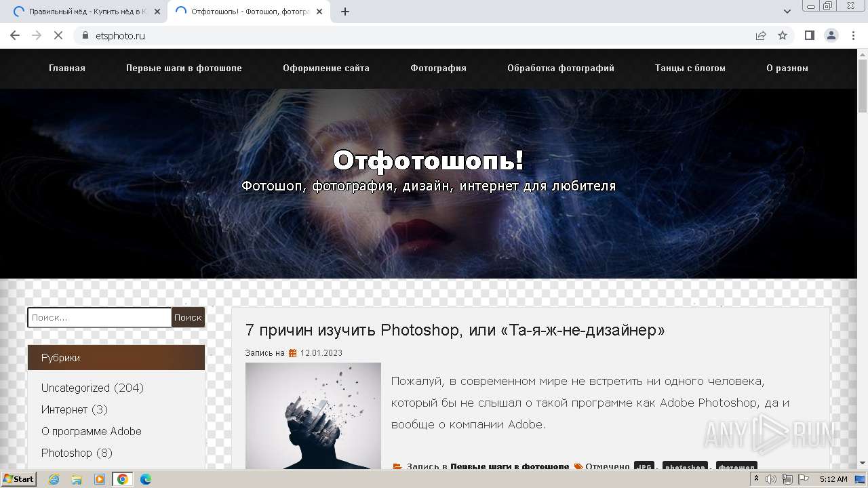Expand the tab search dropdown
Screen dimensions: 868x488
tap(787, 12)
